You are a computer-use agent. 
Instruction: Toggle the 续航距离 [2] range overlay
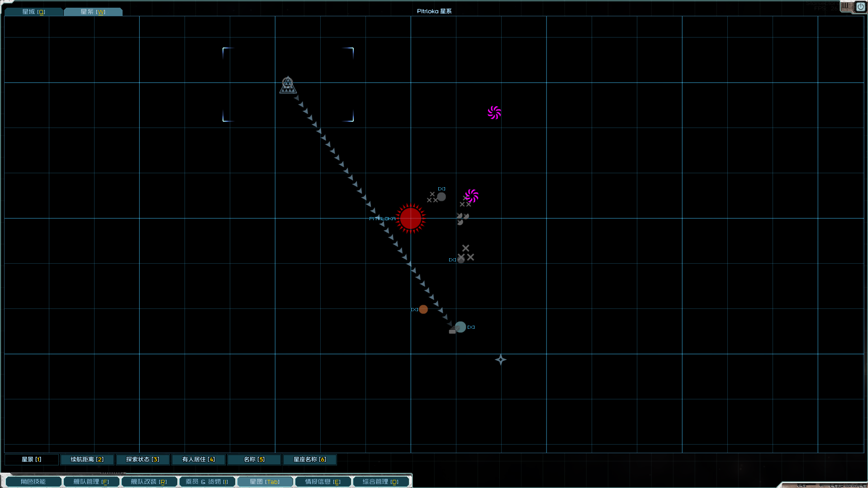(x=87, y=460)
